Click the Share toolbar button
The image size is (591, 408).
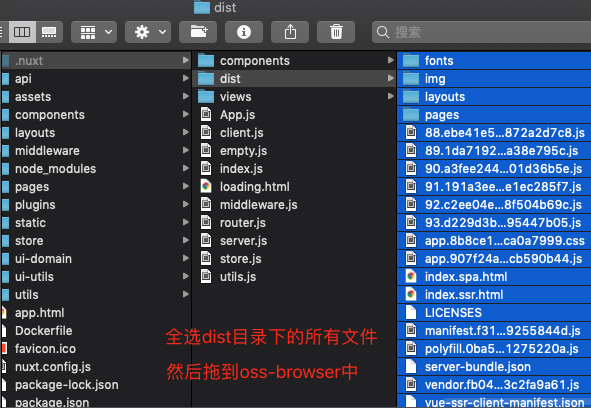pyautogui.click(x=290, y=32)
